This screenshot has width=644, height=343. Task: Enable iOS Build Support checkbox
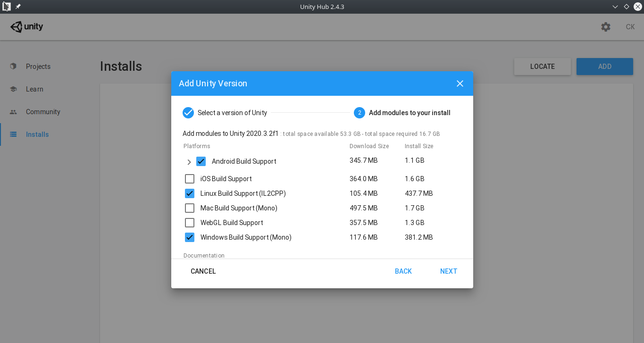[x=190, y=179]
